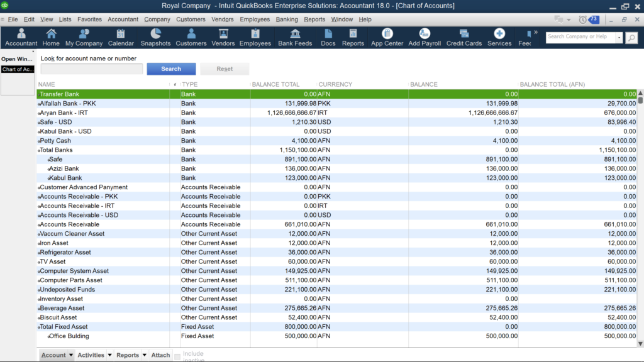Click the scroll down arrow of the account list
The image size is (644, 362).
coord(640,344)
